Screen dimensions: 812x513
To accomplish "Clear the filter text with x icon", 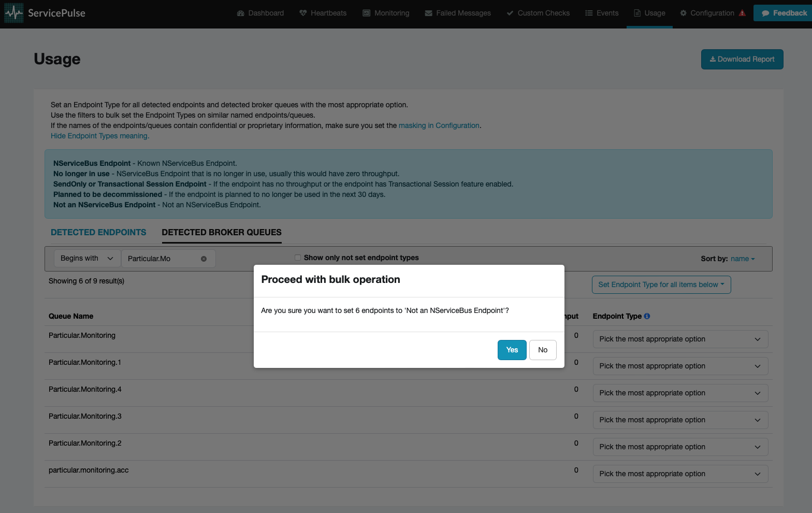I will 204,259.
